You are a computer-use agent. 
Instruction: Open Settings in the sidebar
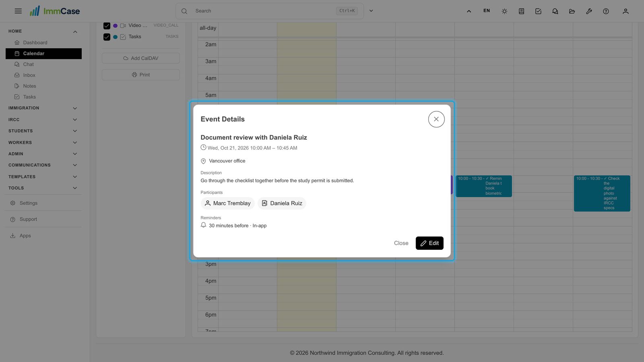coord(43,203)
